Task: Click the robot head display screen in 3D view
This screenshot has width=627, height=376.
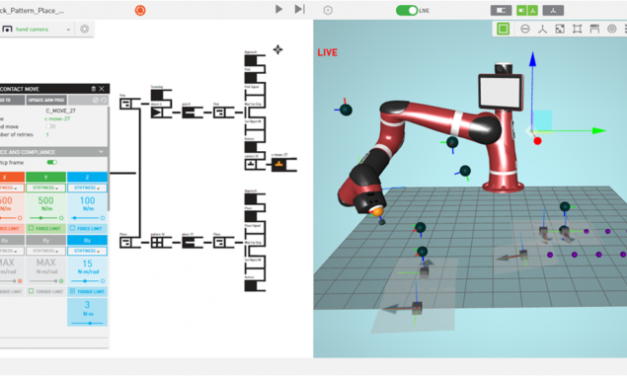Action: pos(501,92)
